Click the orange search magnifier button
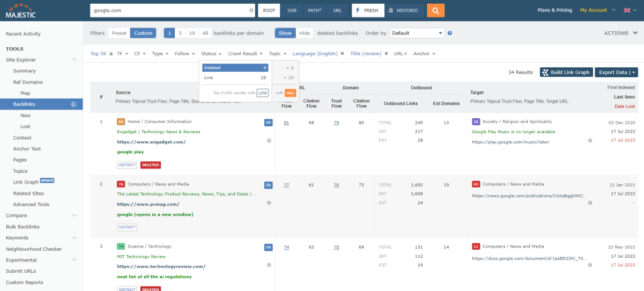 tap(435, 10)
